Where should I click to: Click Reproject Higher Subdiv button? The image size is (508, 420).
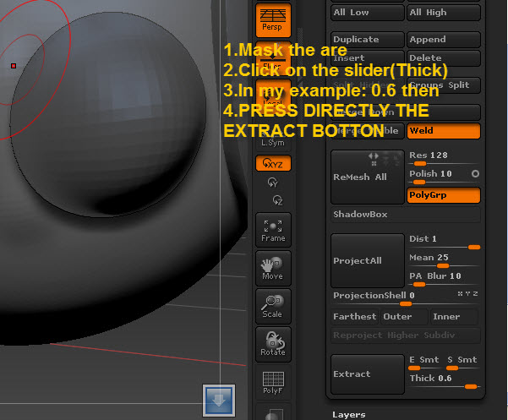[405, 335]
